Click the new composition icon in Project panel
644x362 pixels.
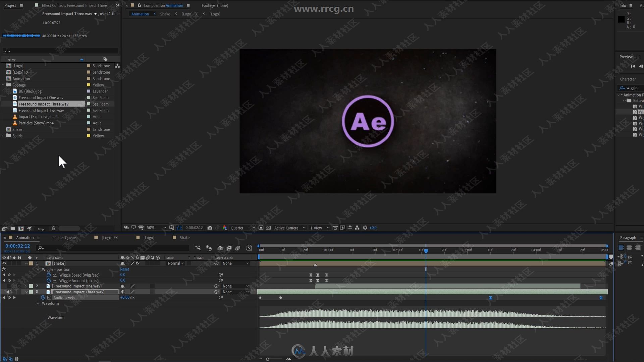[x=21, y=229]
